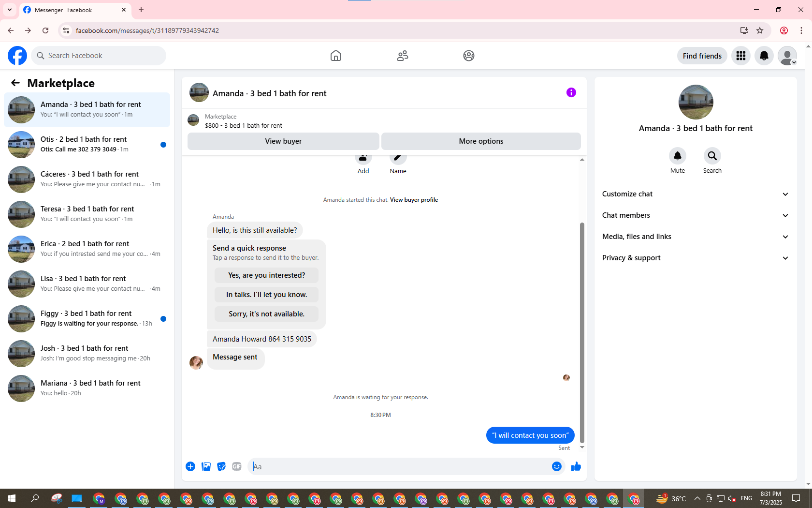Open more actions plus icon in composer
The image size is (812, 508).
click(x=190, y=466)
